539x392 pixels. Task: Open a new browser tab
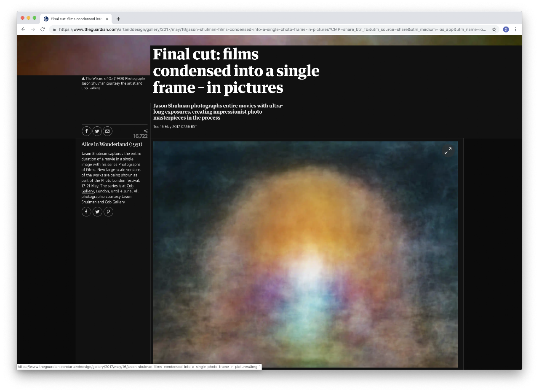point(118,19)
